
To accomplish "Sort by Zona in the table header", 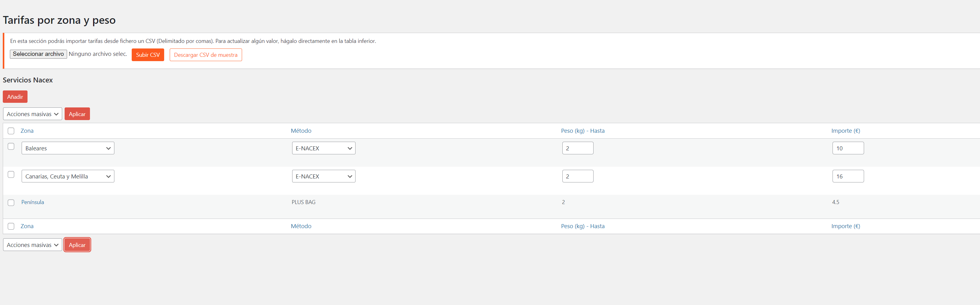I will pyautogui.click(x=27, y=131).
